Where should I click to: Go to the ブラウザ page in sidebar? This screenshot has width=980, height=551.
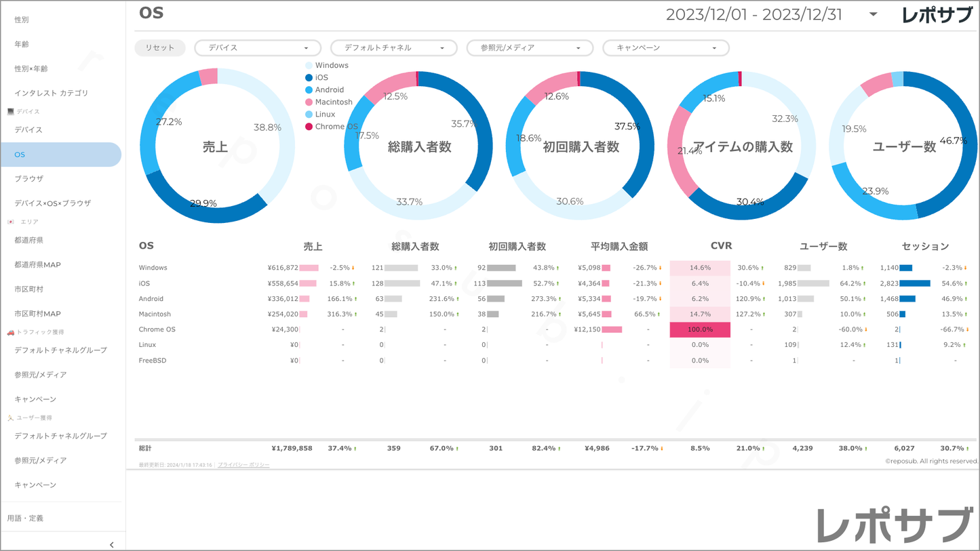pos(29,179)
